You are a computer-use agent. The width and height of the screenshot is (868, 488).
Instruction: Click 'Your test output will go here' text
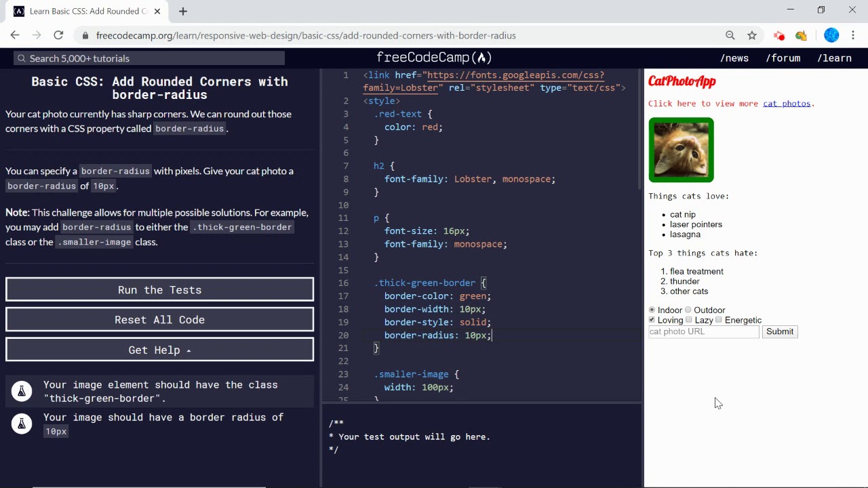pyautogui.click(x=414, y=436)
